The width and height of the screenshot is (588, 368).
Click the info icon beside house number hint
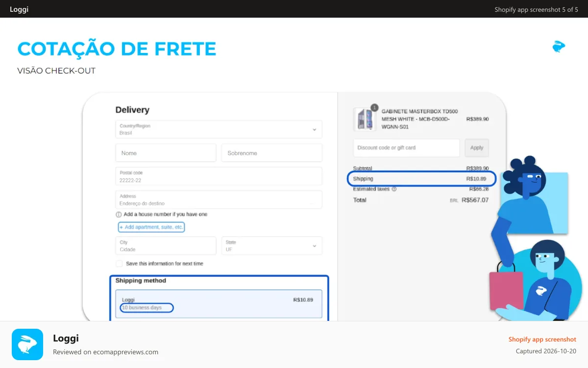[x=119, y=214]
